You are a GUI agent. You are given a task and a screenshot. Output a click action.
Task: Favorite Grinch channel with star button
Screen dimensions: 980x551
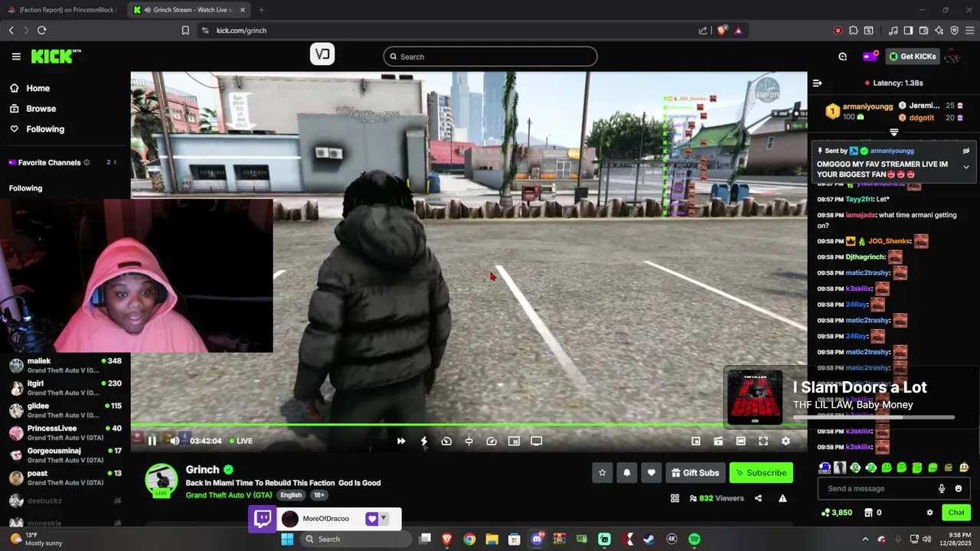point(603,473)
